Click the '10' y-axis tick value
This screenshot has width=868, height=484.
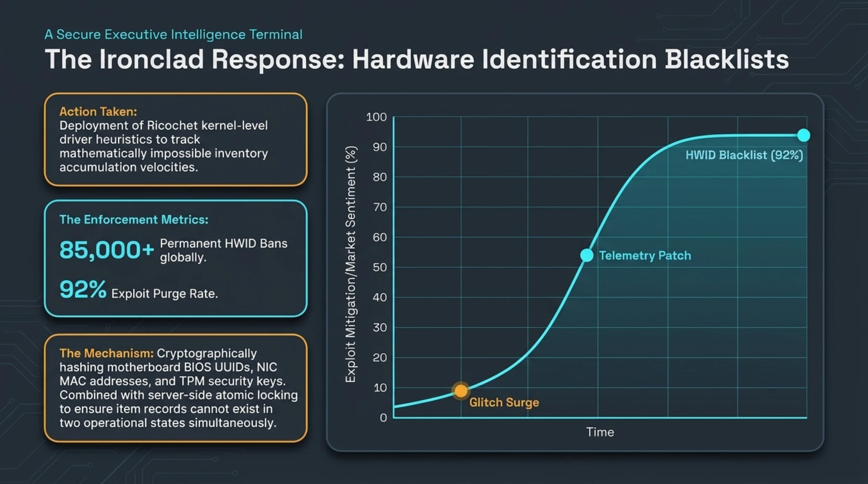click(x=380, y=387)
